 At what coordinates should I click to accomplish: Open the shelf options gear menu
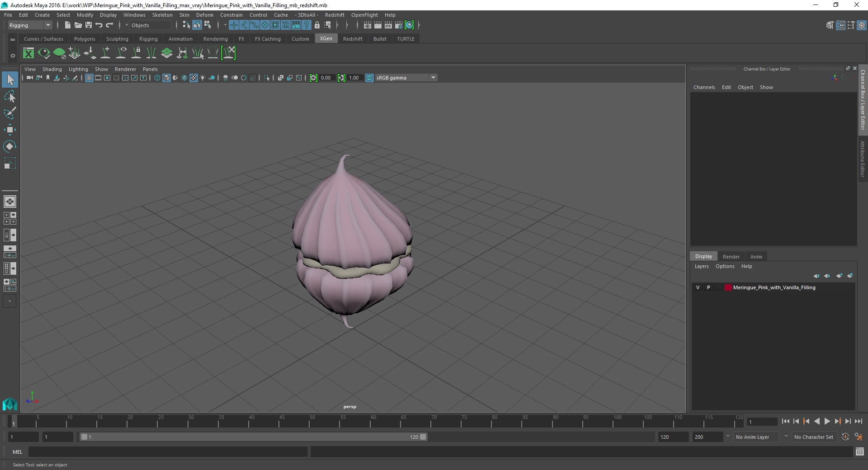pos(13,56)
